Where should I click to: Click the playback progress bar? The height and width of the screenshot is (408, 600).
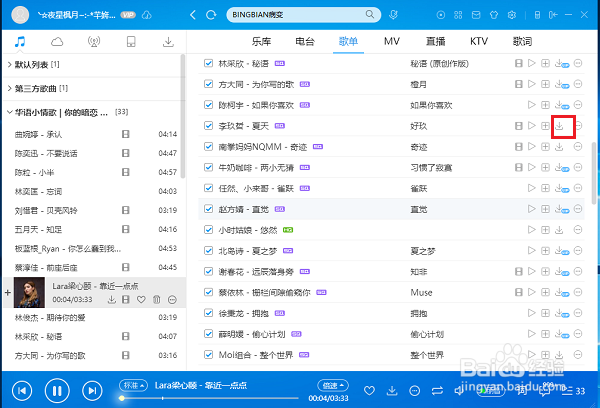(x=210, y=398)
